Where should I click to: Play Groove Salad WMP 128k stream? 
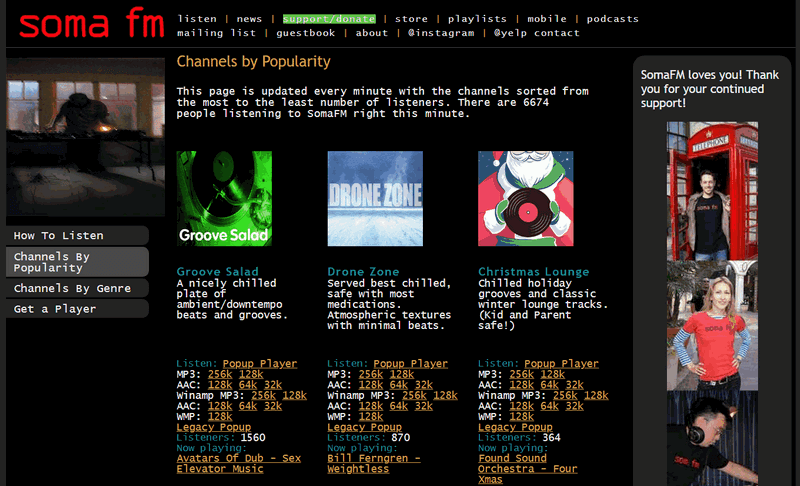[x=220, y=417]
